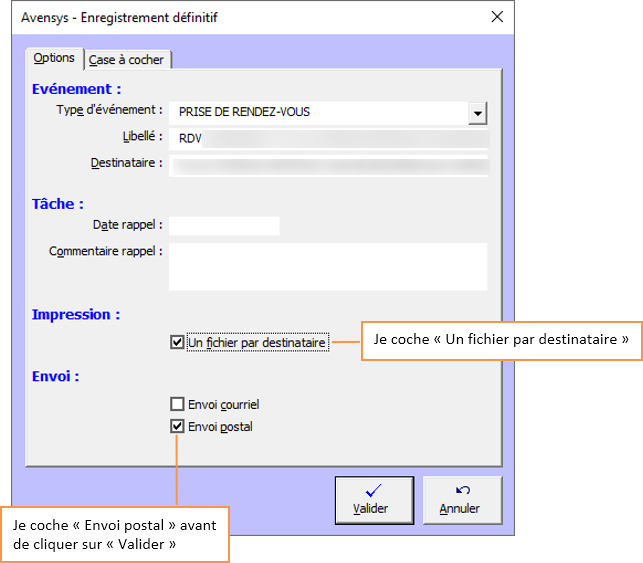The height and width of the screenshot is (563, 643).
Task: Select the Options tab
Action: (54, 59)
